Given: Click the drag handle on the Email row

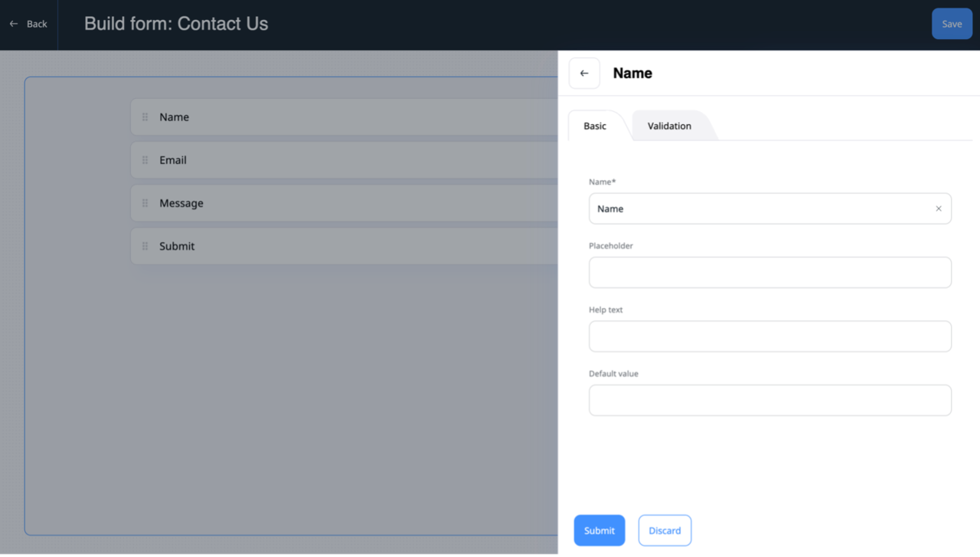Looking at the screenshot, I should click(x=145, y=160).
